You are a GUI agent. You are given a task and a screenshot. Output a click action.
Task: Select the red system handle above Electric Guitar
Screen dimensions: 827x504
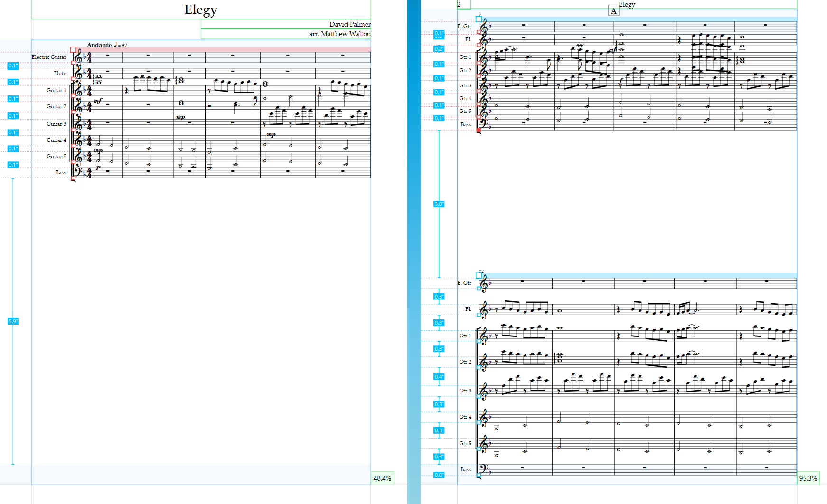[73, 49]
